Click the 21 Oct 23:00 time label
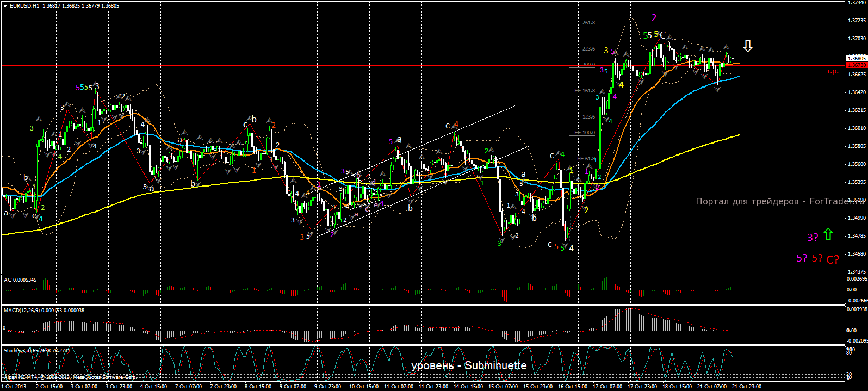This screenshot has height=391, width=868. point(747,387)
